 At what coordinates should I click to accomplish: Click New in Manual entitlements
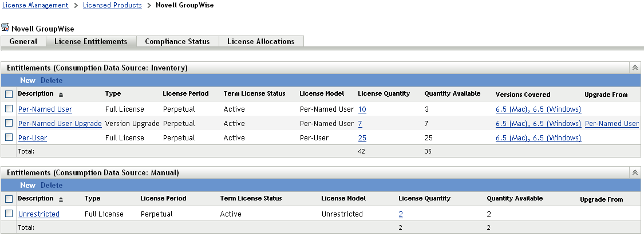click(27, 186)
